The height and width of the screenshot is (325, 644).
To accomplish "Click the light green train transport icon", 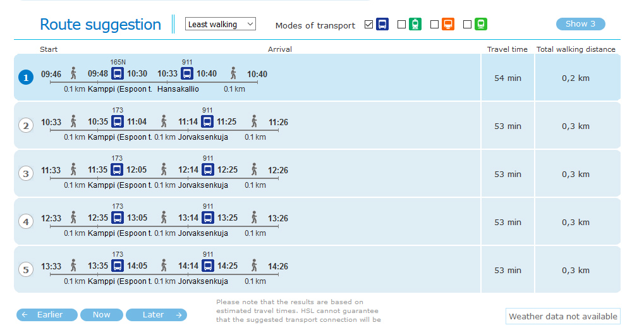I will coord(481,24).
